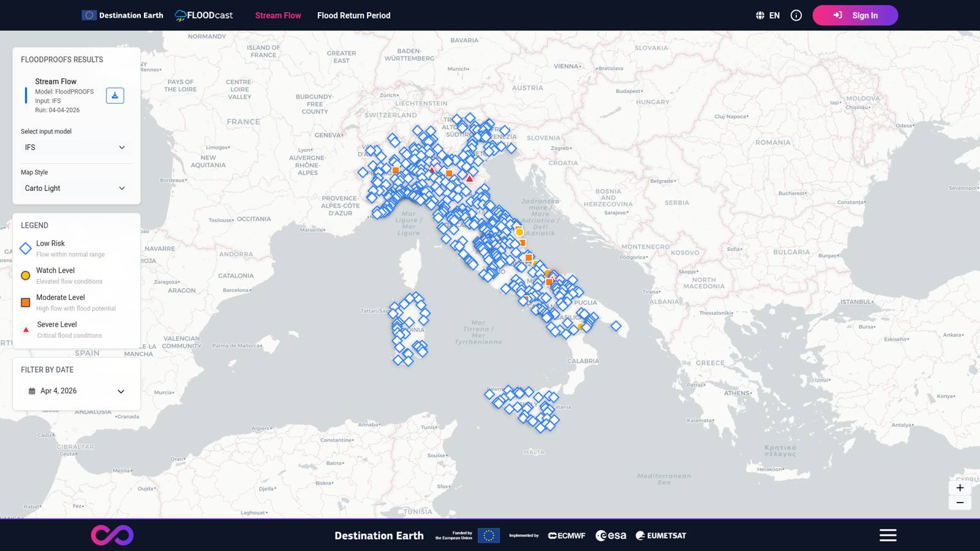Click the FILTER BY DATE heading
This screenshot has height=551, width=980.
47,370
